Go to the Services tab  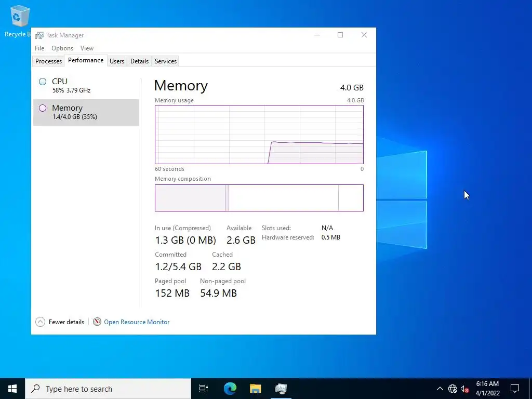pyautogui.click(x=166, y=61)
